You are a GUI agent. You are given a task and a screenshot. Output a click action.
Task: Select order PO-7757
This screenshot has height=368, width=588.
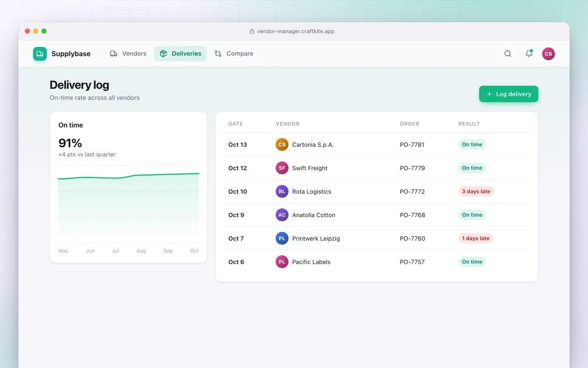coord(412,262)
